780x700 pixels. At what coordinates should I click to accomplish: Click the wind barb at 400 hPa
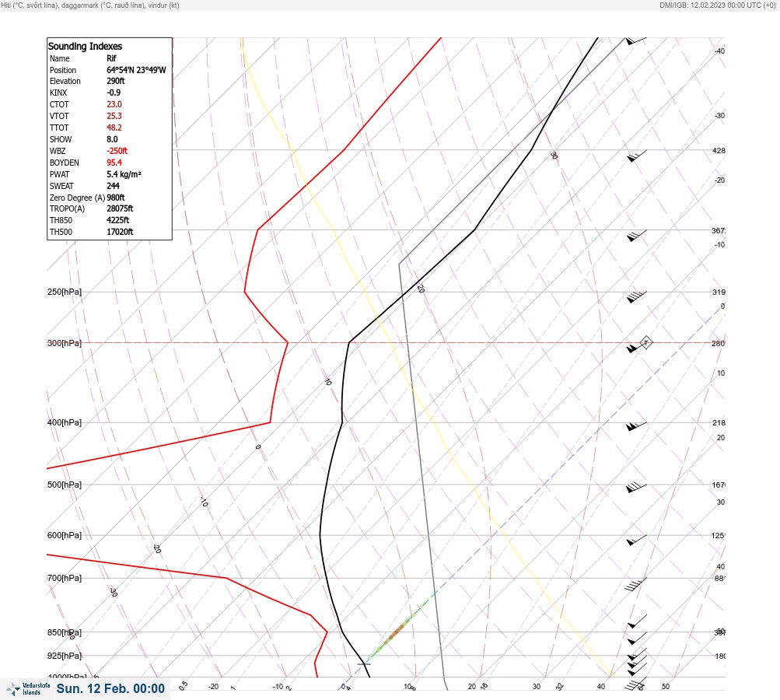(637, 426)
